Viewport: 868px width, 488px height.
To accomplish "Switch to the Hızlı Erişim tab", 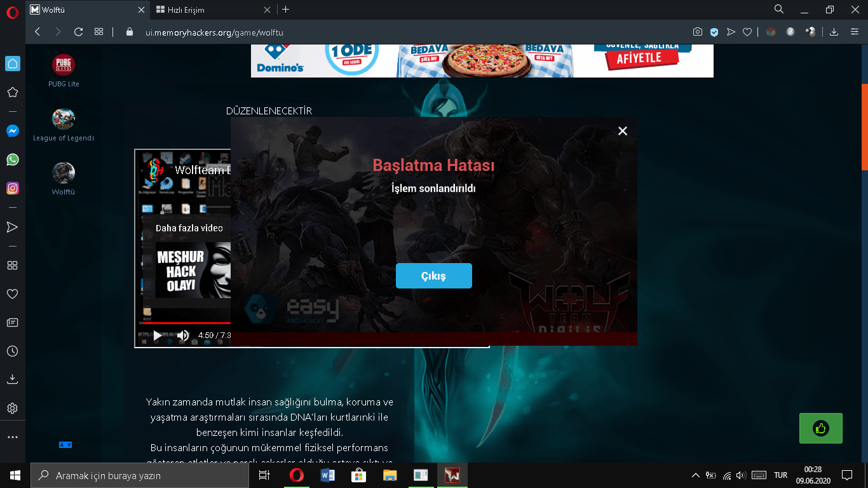I will [x=214, y=10].
